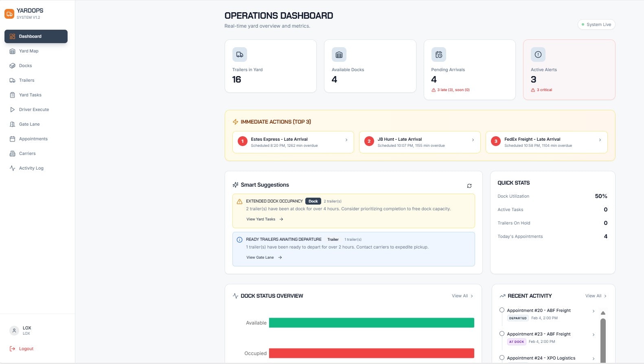
Task: Click the Recent Activity trend arrow icon
Action: click(x=502, y=296)
